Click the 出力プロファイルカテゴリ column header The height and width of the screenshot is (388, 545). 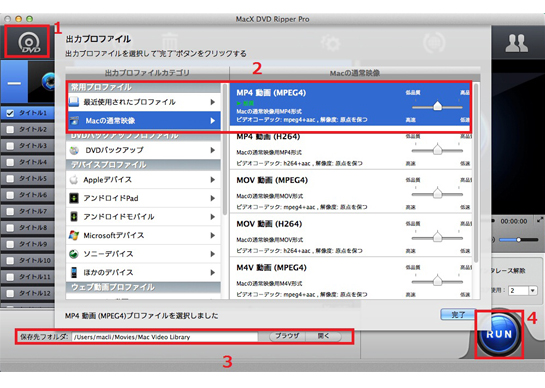tap(147, 73)
